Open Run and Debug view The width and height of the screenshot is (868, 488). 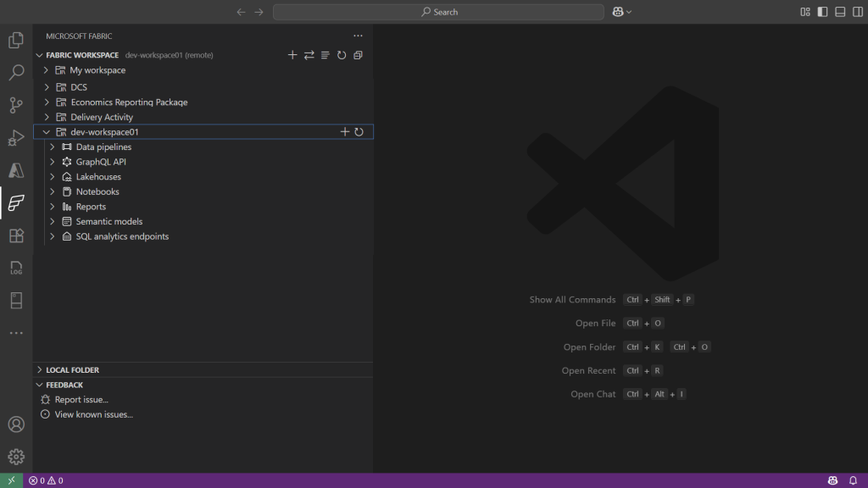pos(16,138)
